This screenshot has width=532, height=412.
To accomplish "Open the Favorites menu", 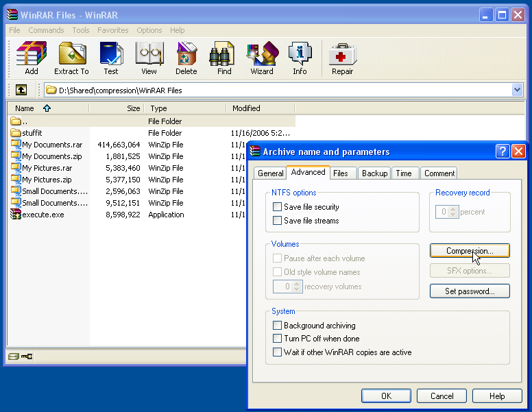I will [113, 30].
